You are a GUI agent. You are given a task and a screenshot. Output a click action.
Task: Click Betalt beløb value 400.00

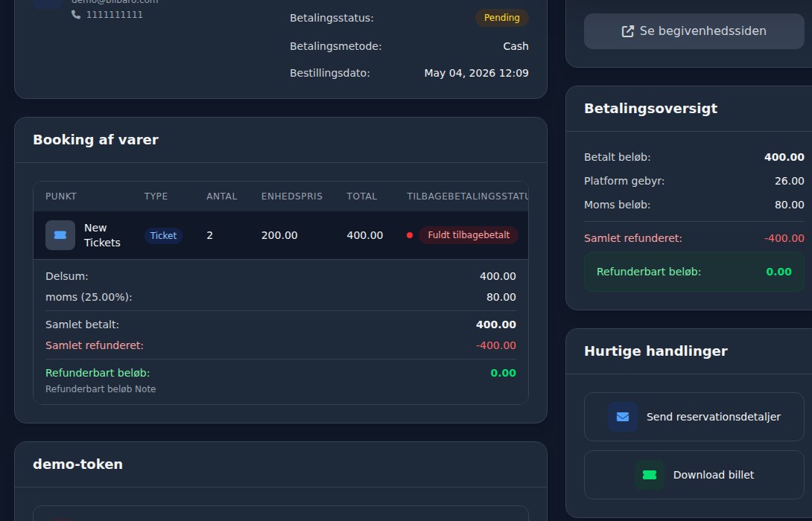[x=784, y=157]
